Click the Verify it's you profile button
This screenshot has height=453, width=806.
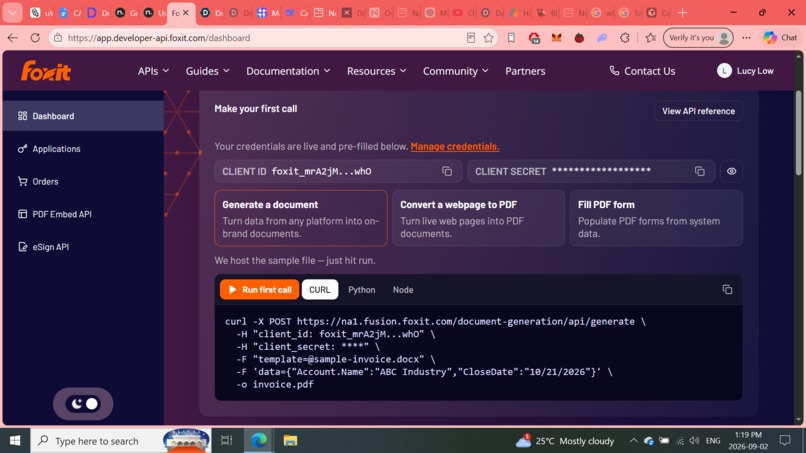(x=698, y=38)
